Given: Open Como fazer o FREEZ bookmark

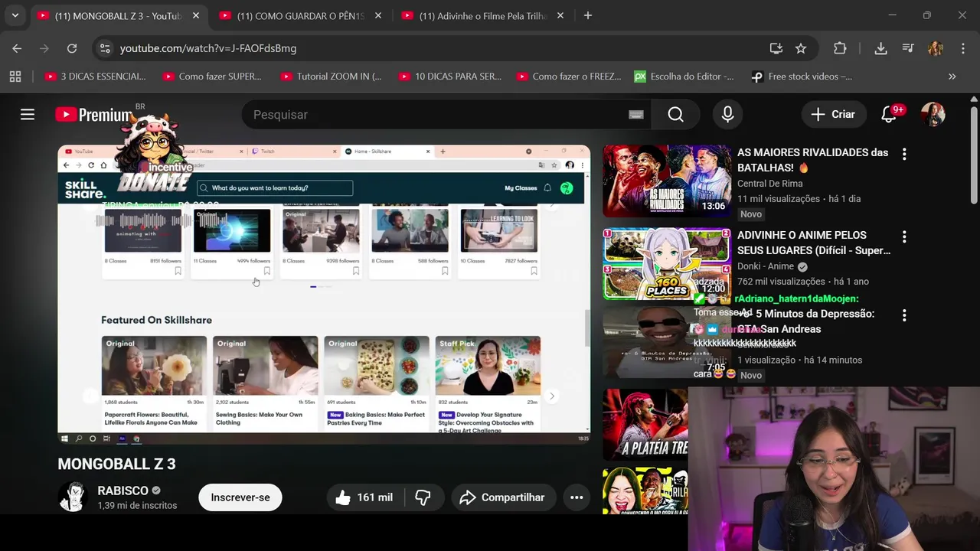Looking at the screenshot, I should 568,77.
